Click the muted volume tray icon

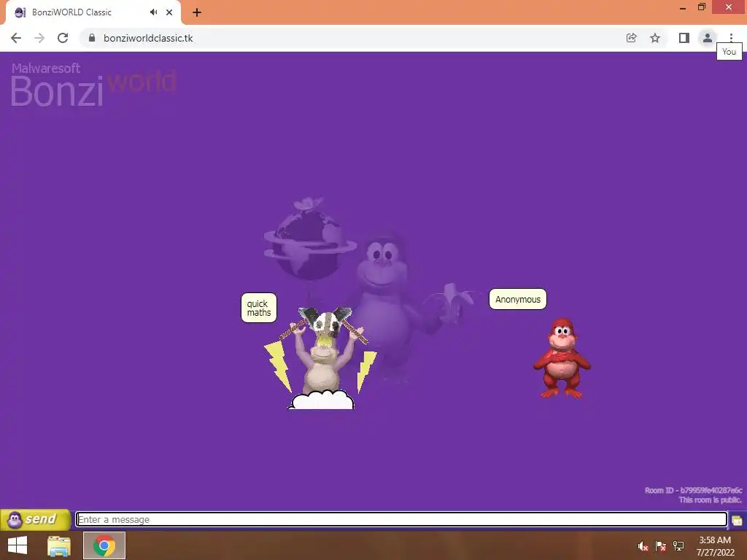coord(643,546)
